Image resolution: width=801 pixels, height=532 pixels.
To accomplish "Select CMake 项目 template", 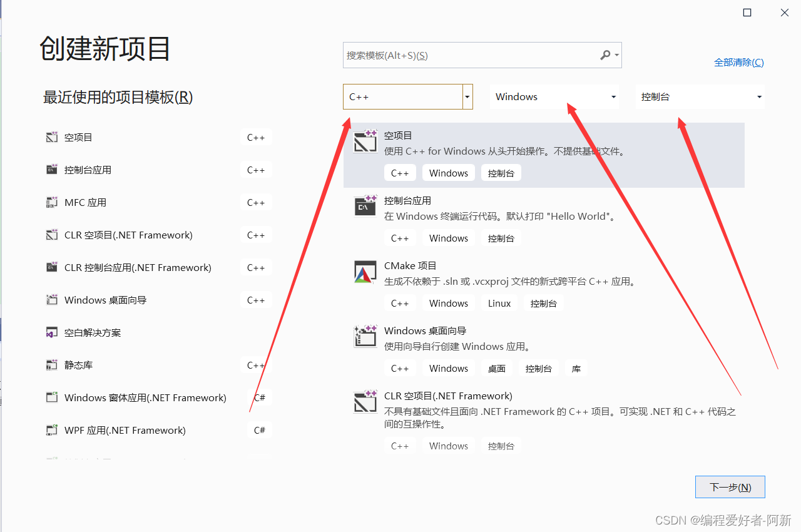I will click(x=544, y=285).
